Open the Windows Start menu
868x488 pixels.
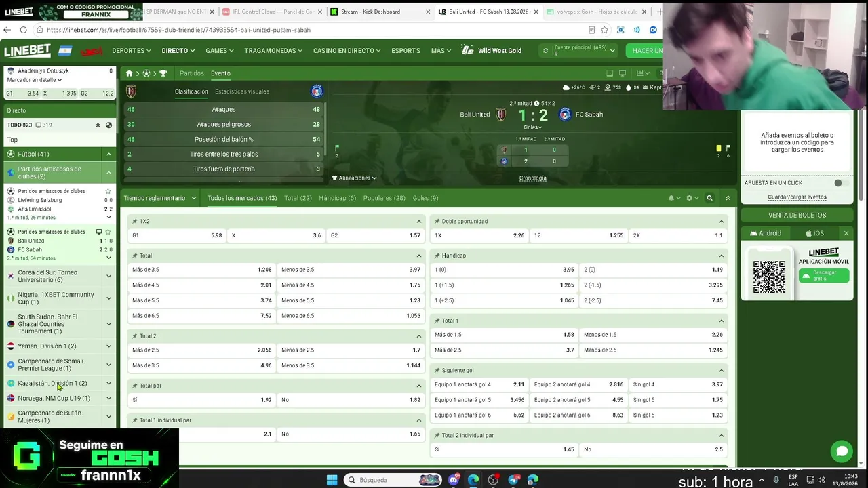tap(332, 480)
